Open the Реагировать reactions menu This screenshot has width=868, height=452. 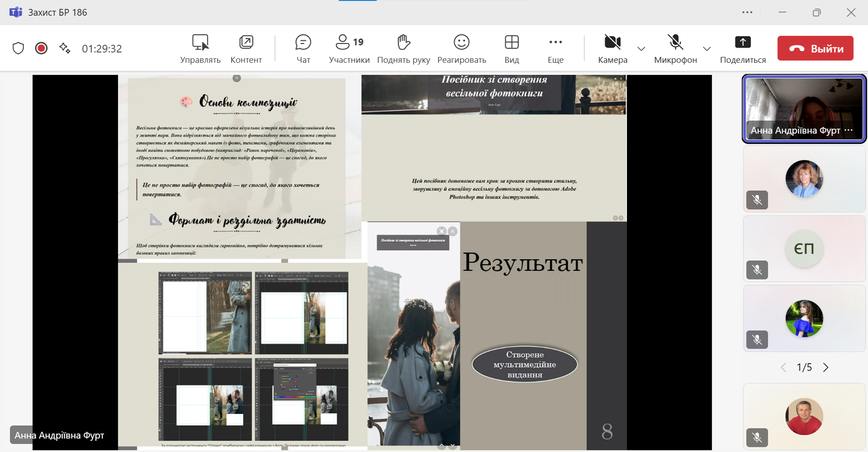pos(462,48)
